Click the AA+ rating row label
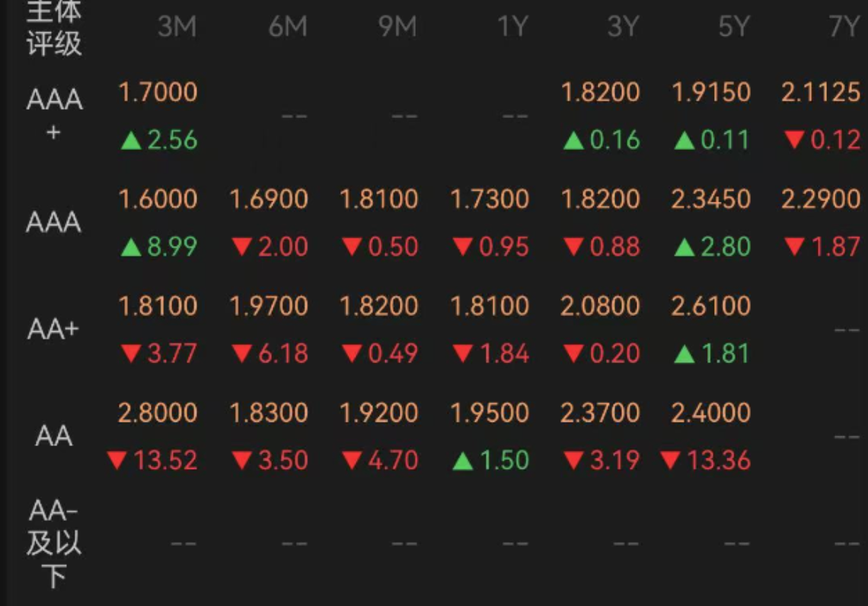Screen dimensions: 868x606 click(54, 330)
